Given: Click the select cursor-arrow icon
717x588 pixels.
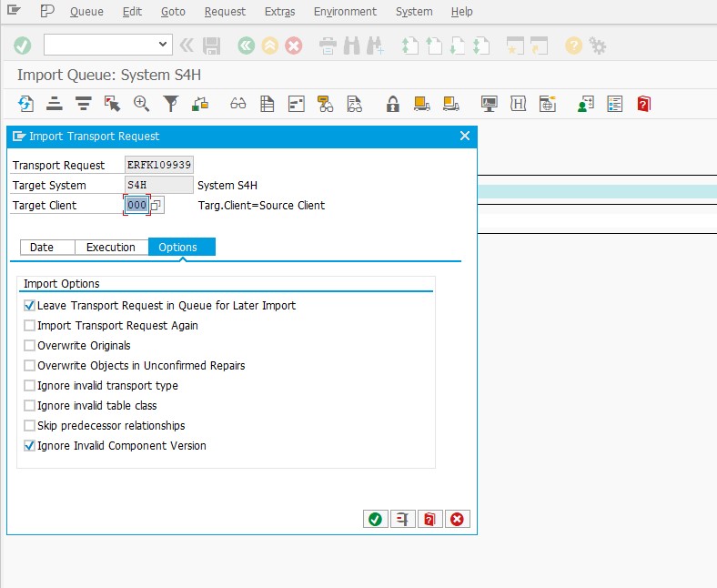Looking at the screenshot, I should pos(112,104).
